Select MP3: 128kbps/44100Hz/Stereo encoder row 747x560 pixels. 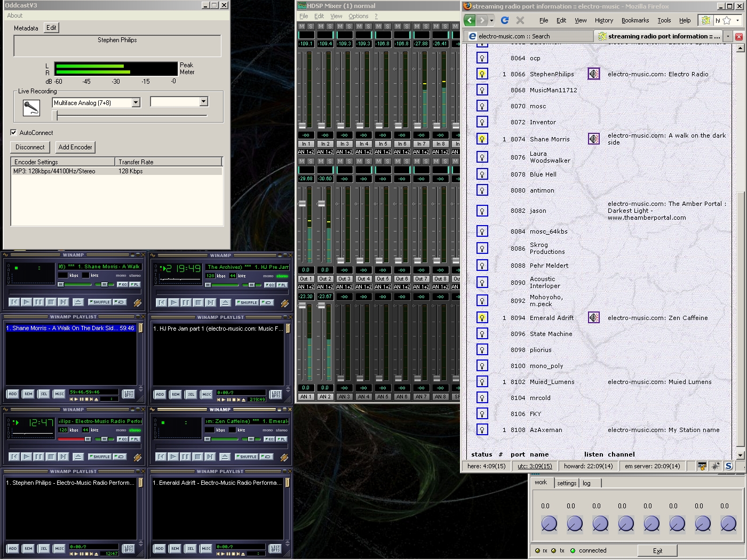[x=117, y=171]
